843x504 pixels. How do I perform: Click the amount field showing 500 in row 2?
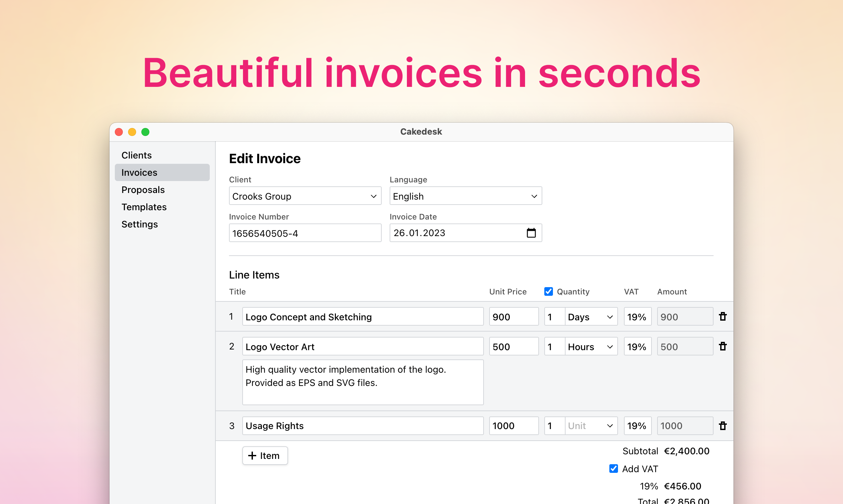(685, 346)
